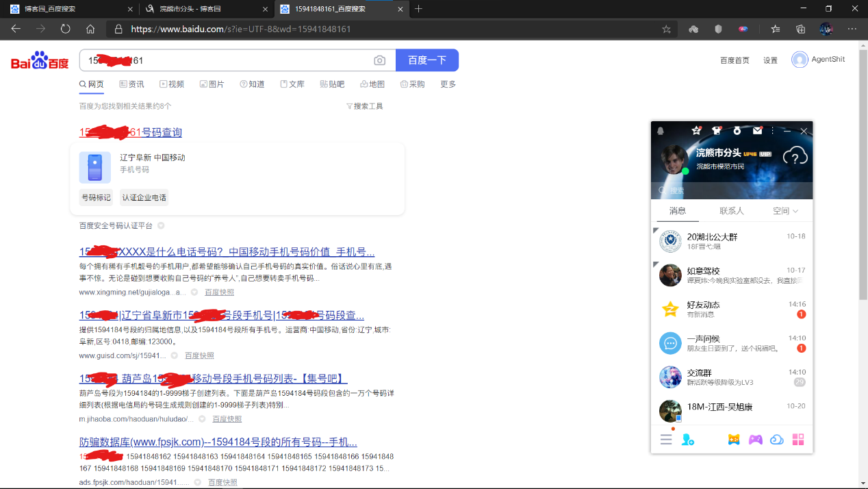Switch to the 浣熊市分头 - 博客园 browser tab
This screenshot has height=489, width=868.
(x=207, y=9)
